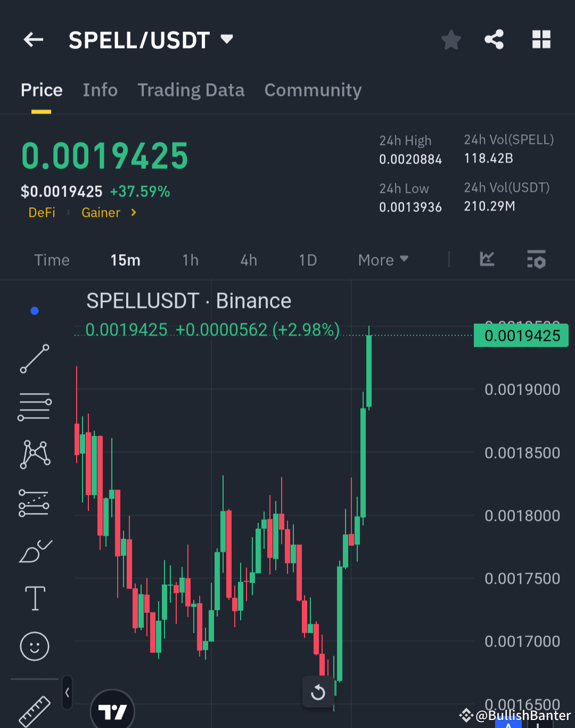Expand the More timeframes dropdown
Viewport: 575px width, 728px height.
[x=382, y=260]
